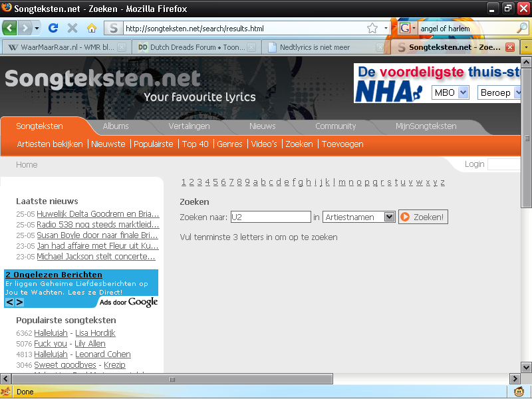This screenshot has width=532, height=399.
Task: Click the Reload page icon
Action: pyautogui.click(x=53, y=28)
